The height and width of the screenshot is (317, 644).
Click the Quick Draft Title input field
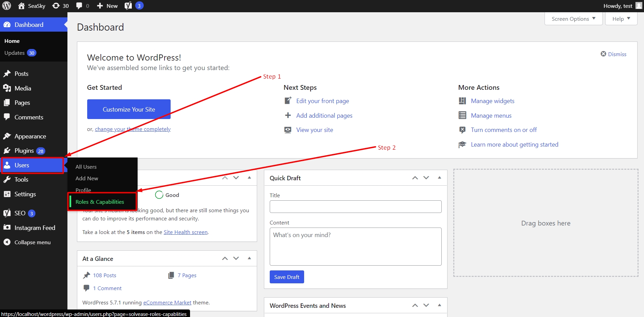point(356,206)
